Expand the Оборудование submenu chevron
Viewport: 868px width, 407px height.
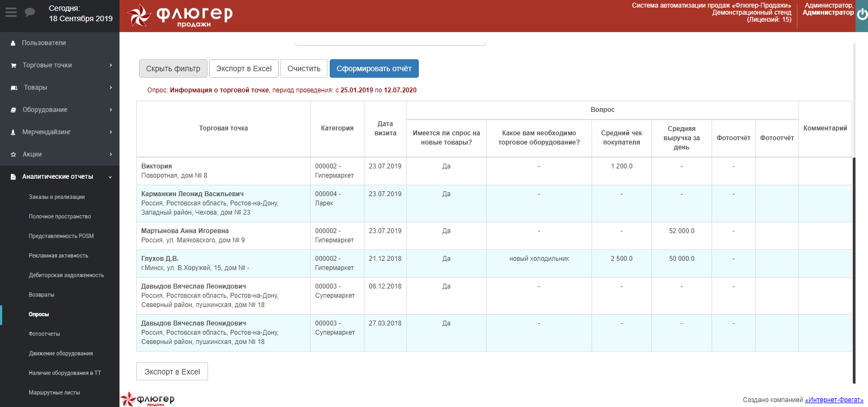(x=111, y=110)
